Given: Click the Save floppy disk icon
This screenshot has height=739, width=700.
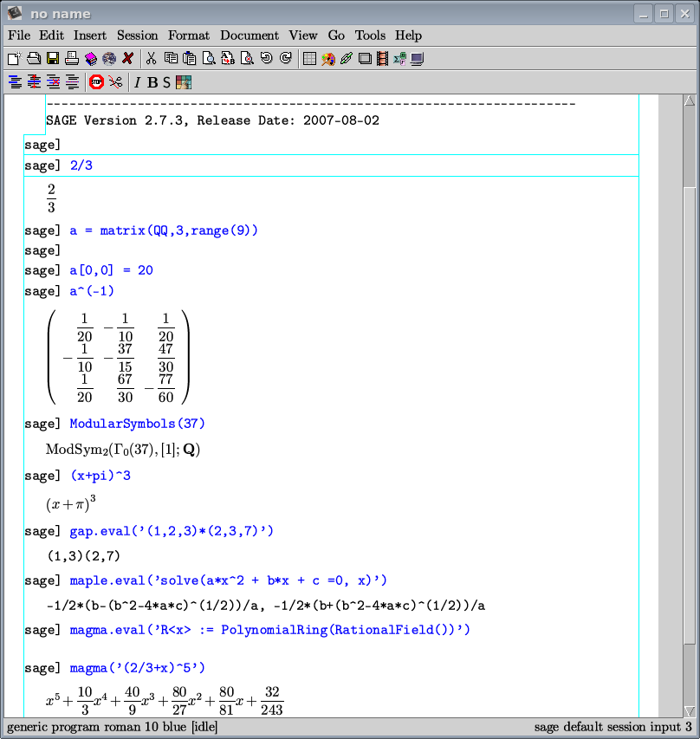Looking at the screenshot, I should point(52,59).
